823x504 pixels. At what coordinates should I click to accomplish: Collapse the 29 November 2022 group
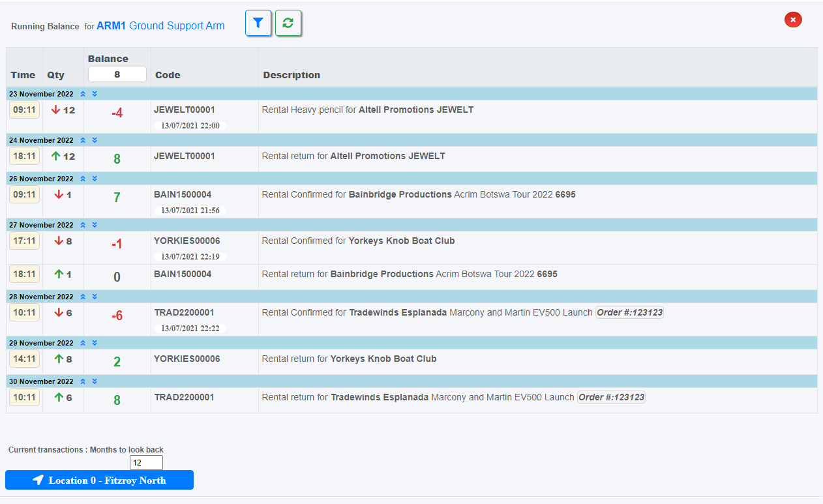(x=83, y=343)
